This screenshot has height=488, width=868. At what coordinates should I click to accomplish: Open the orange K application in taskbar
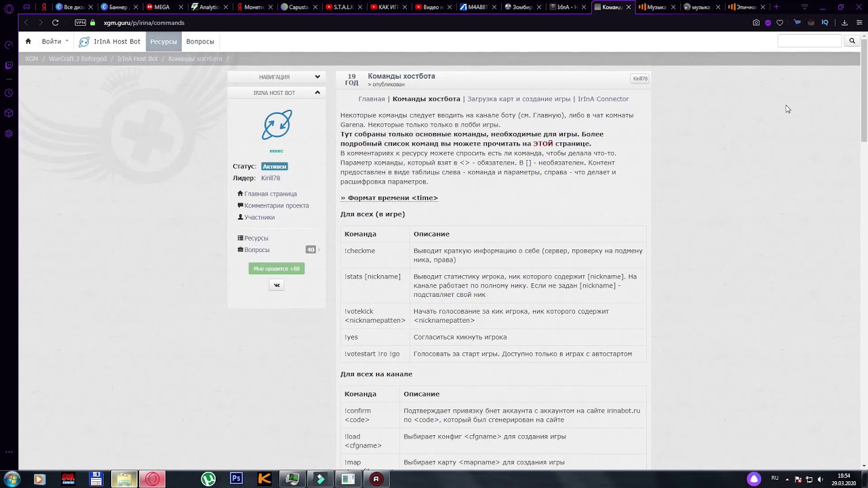[264, 479]
